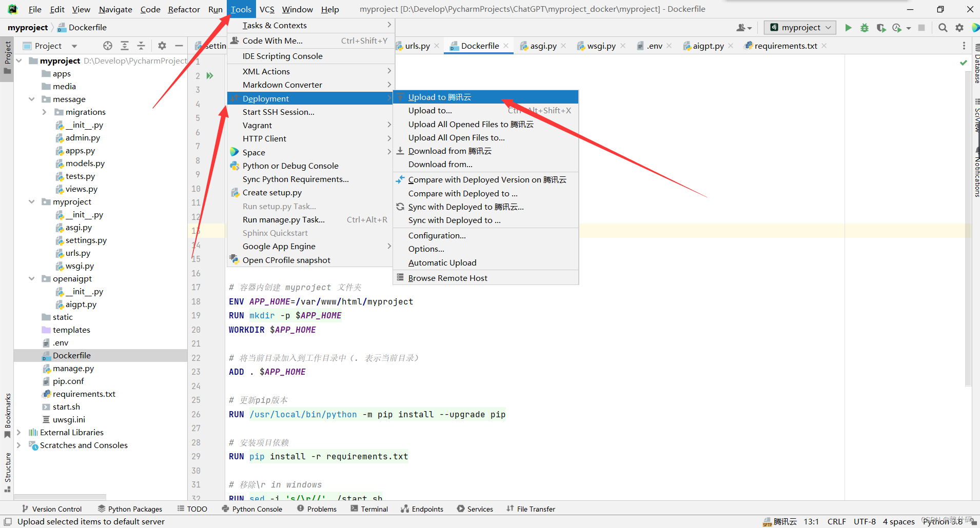The width and height of the screenshot is (980, 528).
Task: Start debugging using the bug icon
Action: click(x=865, y=28)
